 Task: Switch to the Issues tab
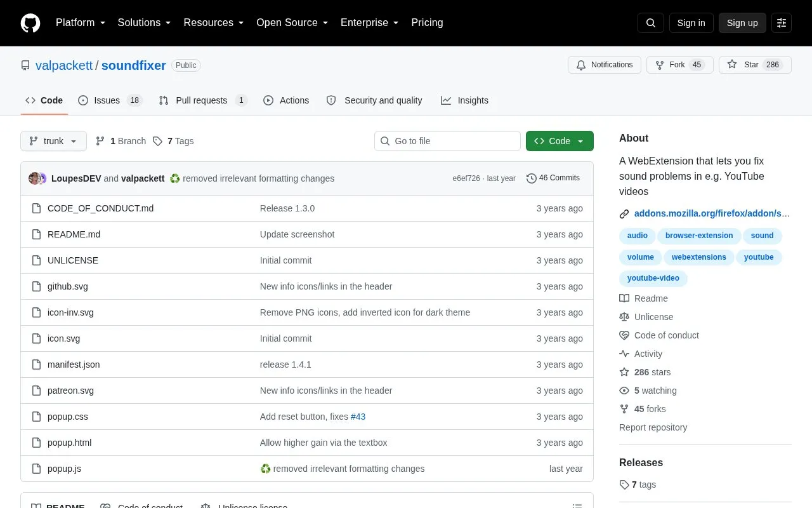point(110,100)
